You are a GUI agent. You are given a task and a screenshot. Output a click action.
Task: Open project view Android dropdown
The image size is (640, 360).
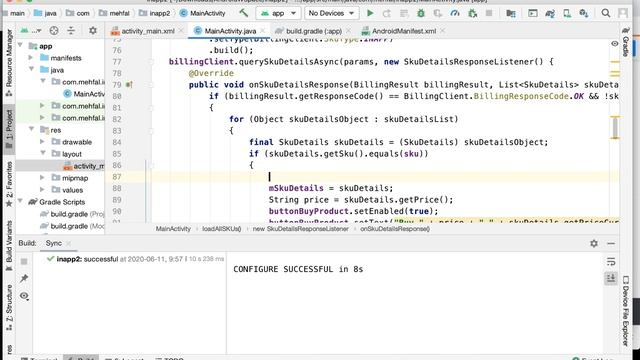click(x=31, y=31)
